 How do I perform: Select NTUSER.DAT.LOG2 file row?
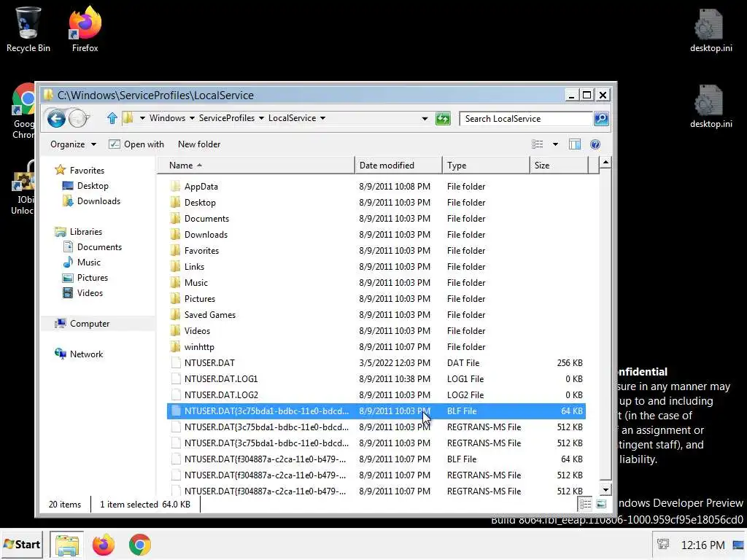pos(376,394)
